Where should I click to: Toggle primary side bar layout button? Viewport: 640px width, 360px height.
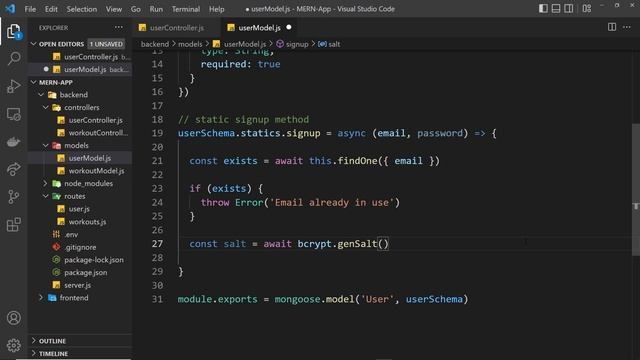tap(543, 9)
